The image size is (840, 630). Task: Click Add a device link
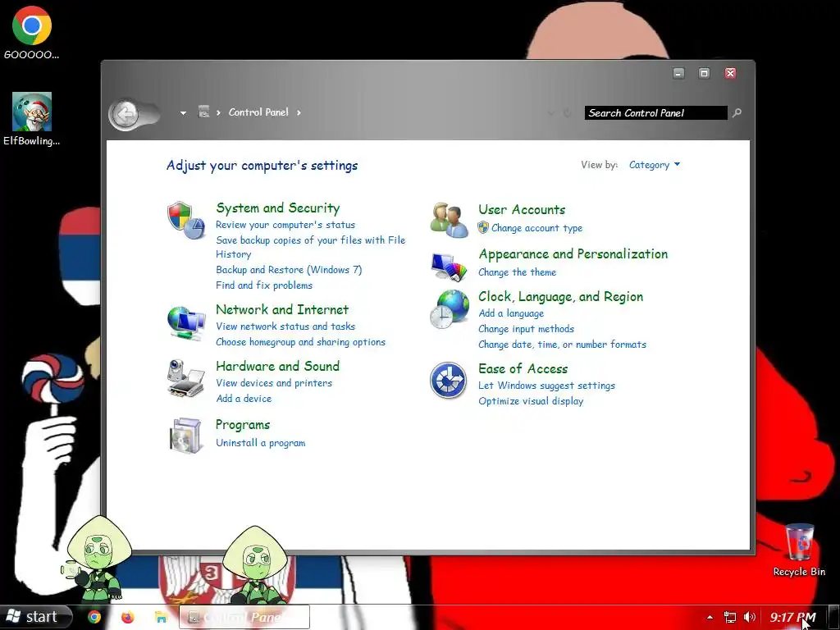243,398
